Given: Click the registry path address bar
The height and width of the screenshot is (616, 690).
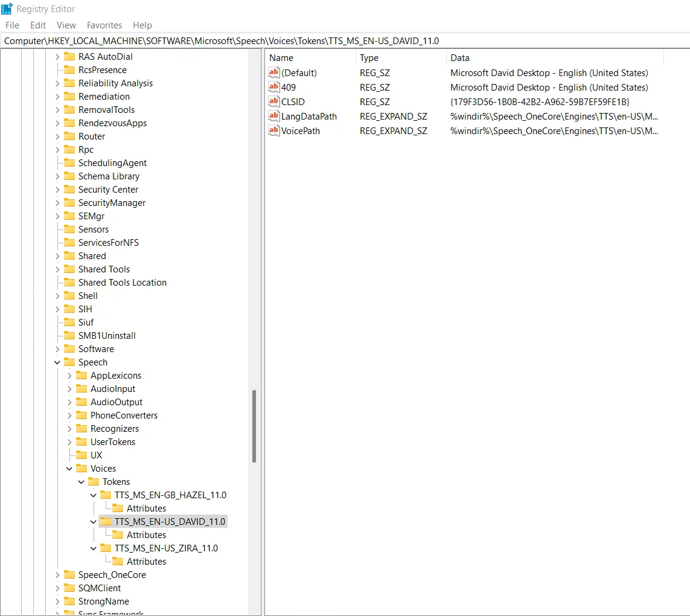Looking at the screenshot, I should coord(345,41).
